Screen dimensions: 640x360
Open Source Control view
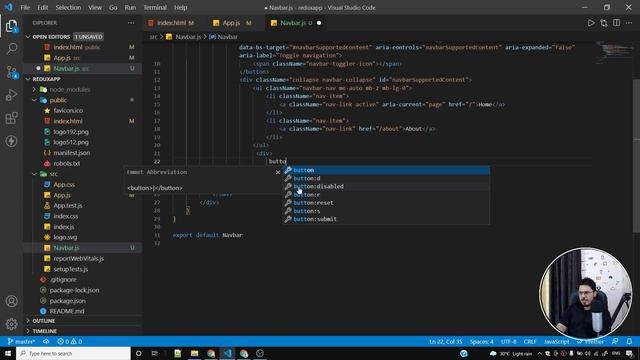click(11, 72)
